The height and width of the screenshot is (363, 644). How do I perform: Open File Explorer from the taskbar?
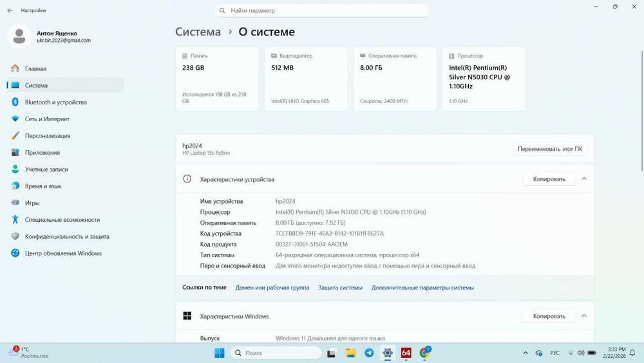(x=350, y=353)
